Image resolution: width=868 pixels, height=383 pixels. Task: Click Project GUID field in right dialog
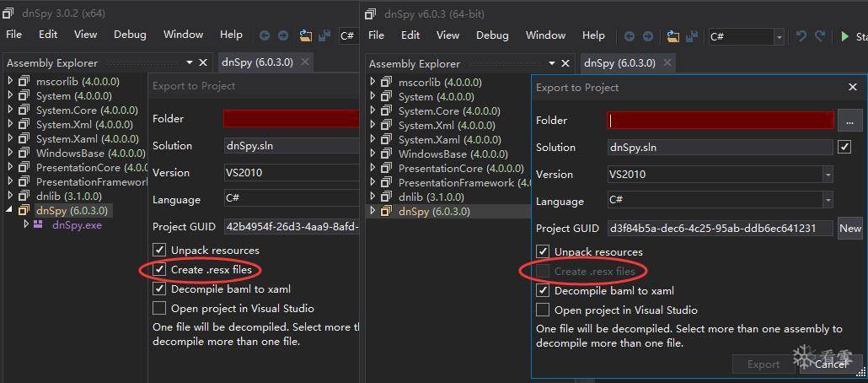click(721, 228)
